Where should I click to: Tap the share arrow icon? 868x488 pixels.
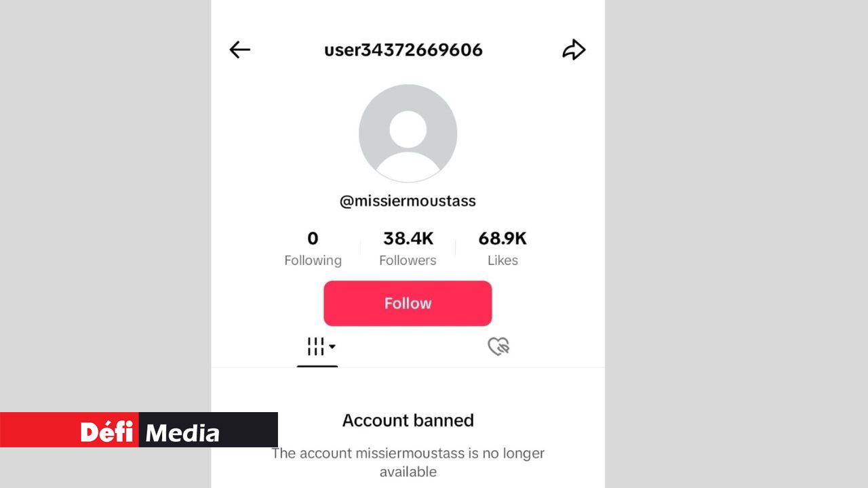[574, 49]
